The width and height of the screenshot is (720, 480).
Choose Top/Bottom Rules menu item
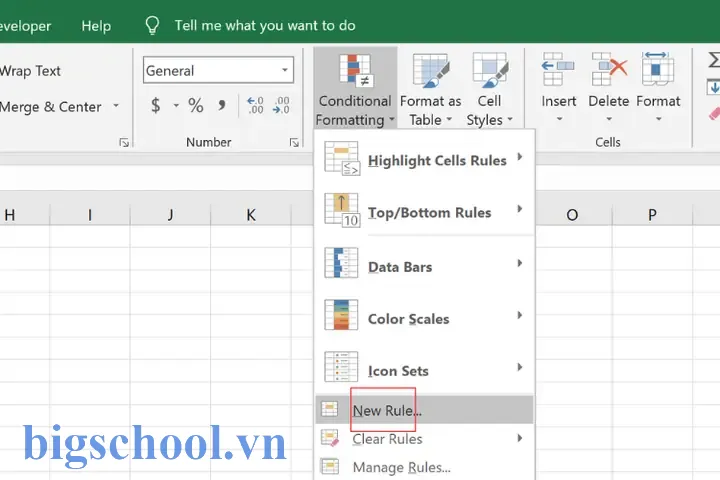pos(425,211)
